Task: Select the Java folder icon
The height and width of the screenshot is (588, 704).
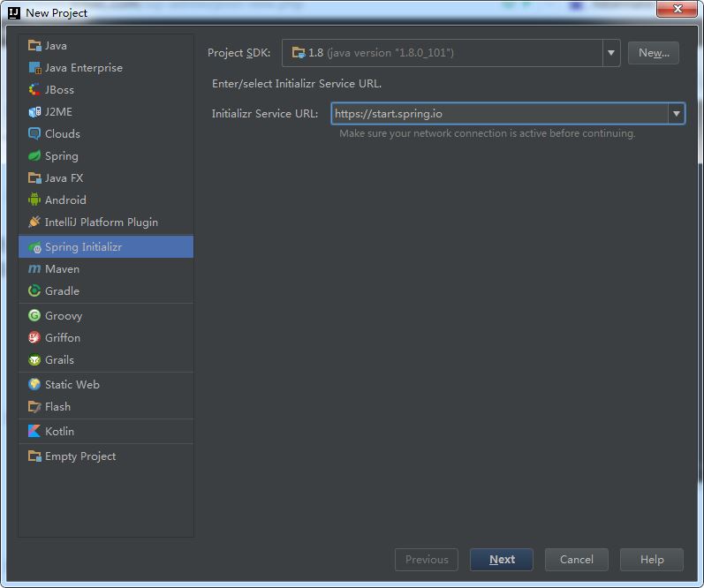Action: (x=34, y=45)
